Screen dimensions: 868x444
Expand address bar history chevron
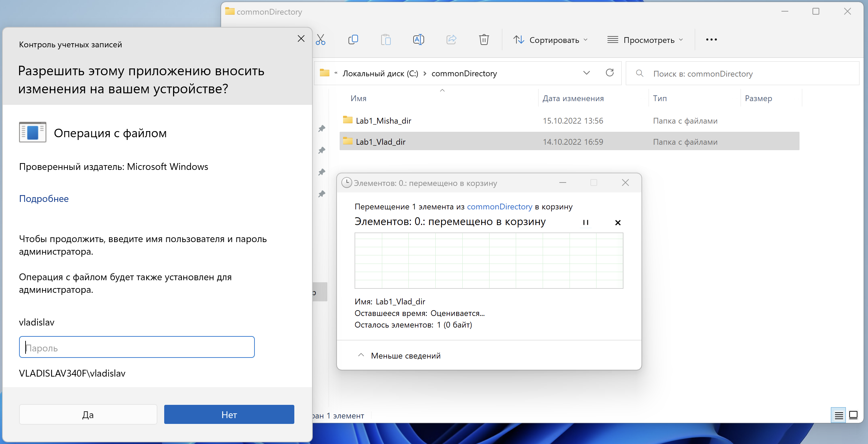pyautogui.click(x=586, y=73)
